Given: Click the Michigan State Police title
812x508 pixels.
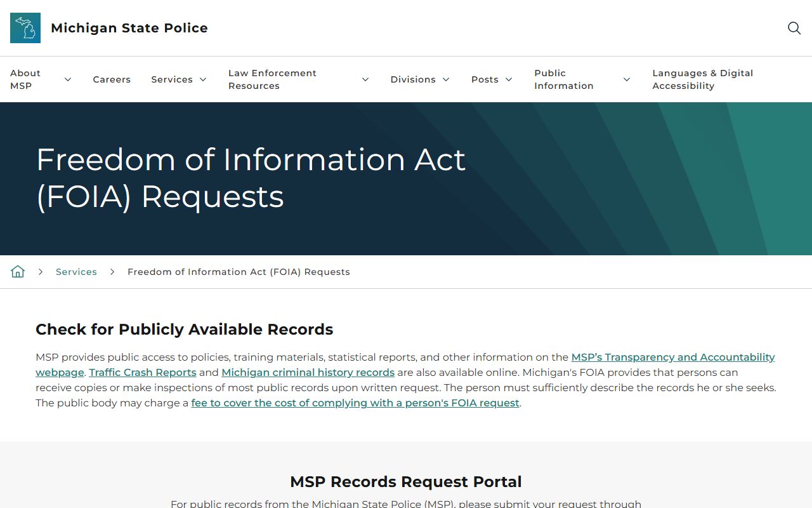Looking at the screenshot, I should point(129,28).
